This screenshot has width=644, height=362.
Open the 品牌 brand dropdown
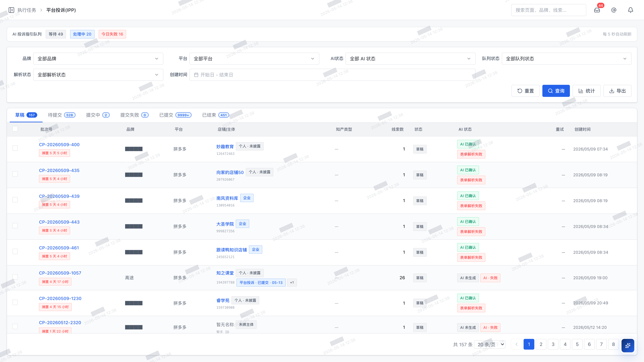click(x=98, y=59)
